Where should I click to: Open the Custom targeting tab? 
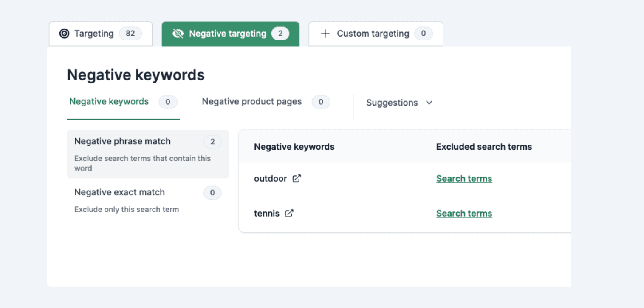click(376, 34)
